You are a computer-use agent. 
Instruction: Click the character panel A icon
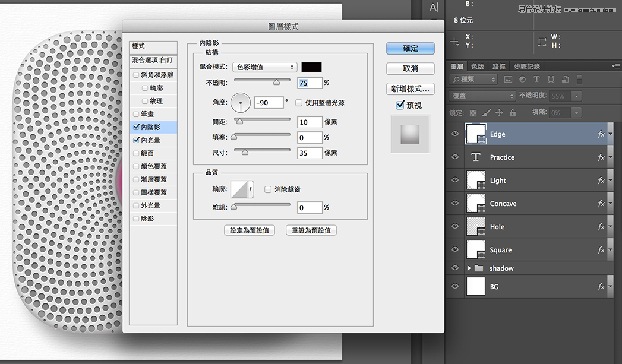434,7
